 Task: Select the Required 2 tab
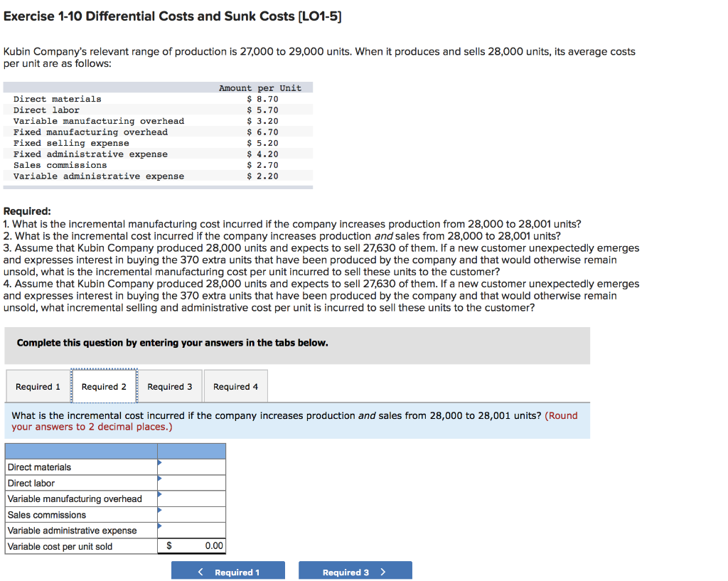tap(105, 386)
